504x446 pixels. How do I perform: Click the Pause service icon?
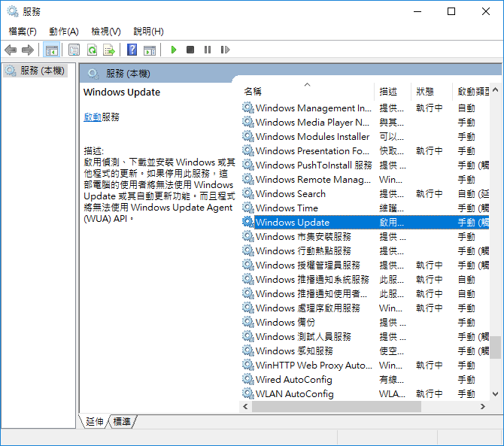pos(208,50)
